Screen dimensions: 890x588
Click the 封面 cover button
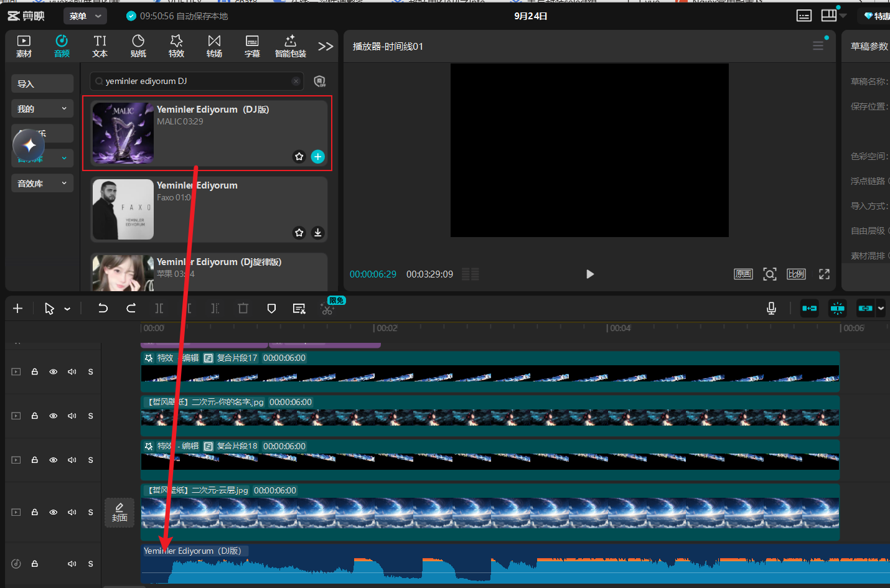click(119, 513)
